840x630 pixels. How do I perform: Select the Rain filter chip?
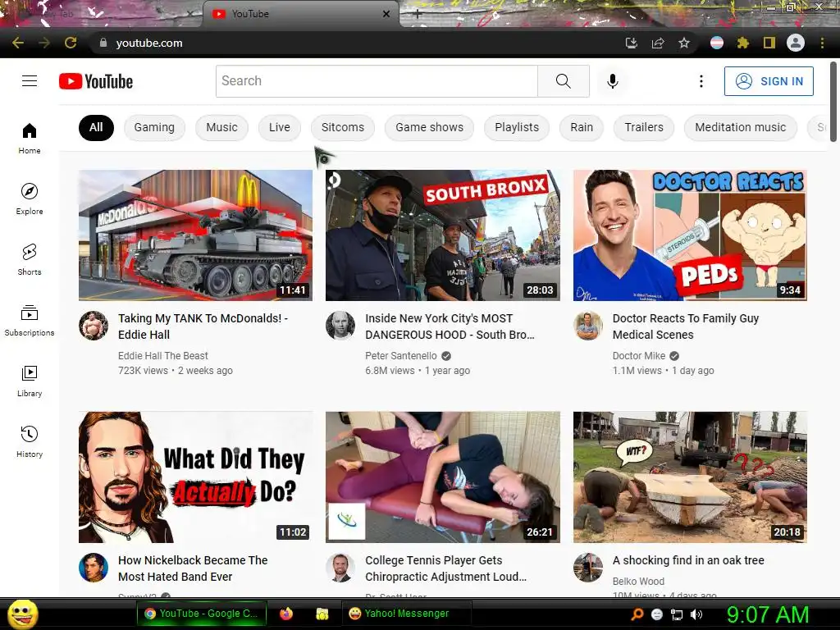(582, 127)
